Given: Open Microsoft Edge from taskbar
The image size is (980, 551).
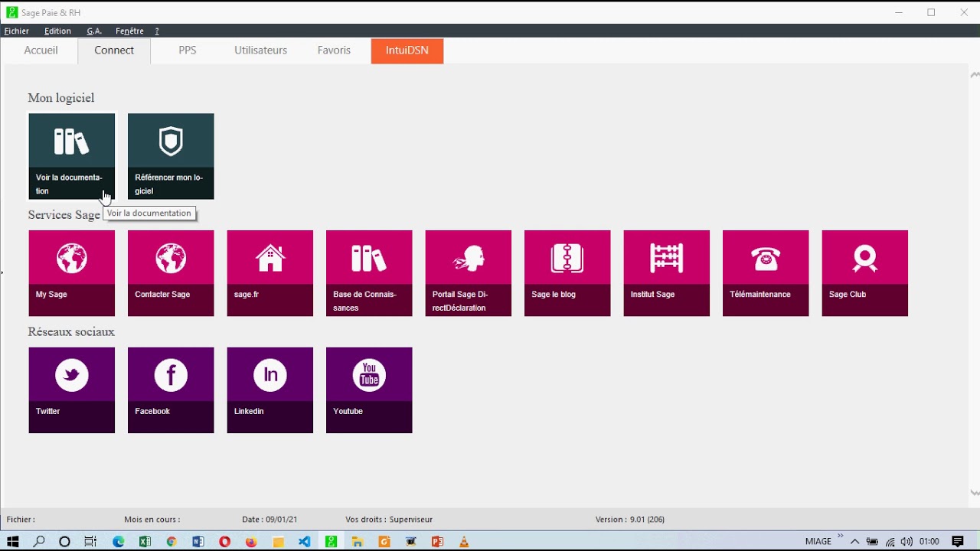Looking at the screenshot, I should [x=118, y=542].
